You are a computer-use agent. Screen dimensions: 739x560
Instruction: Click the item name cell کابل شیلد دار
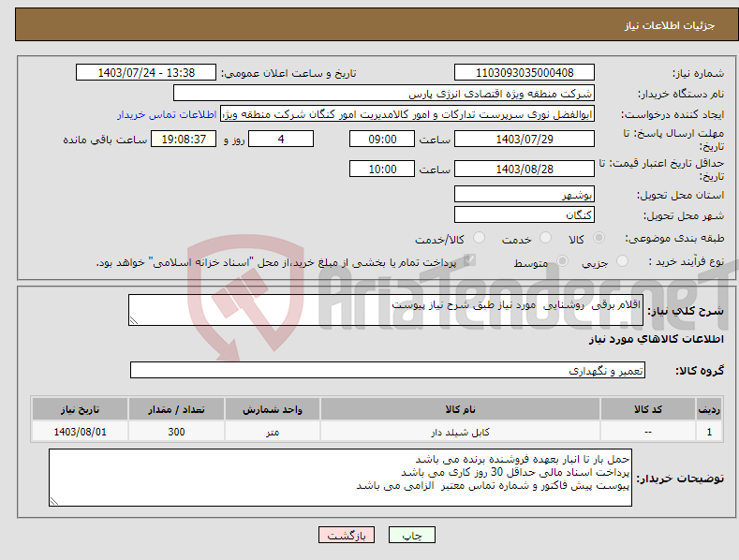coord(460,432)
